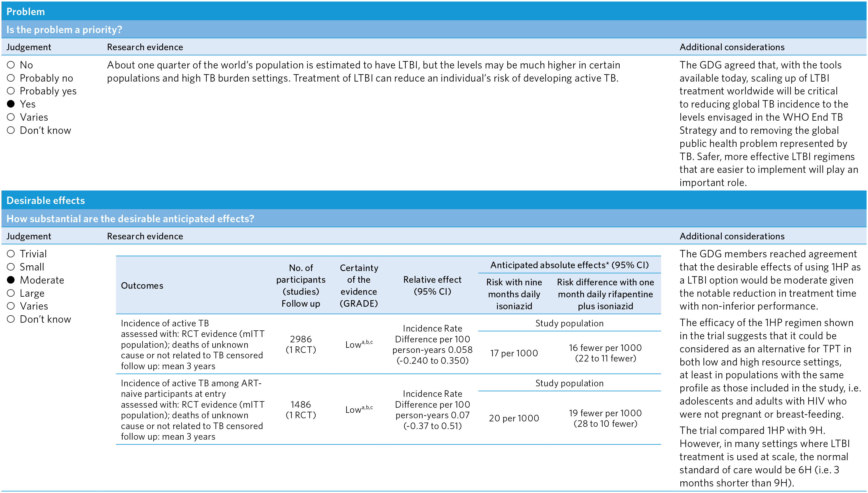The width and height of the screenshot is (868, 493).
Task: Click the "Research evidence" column header
Action: pyautogui.click(x=145, y=47)
